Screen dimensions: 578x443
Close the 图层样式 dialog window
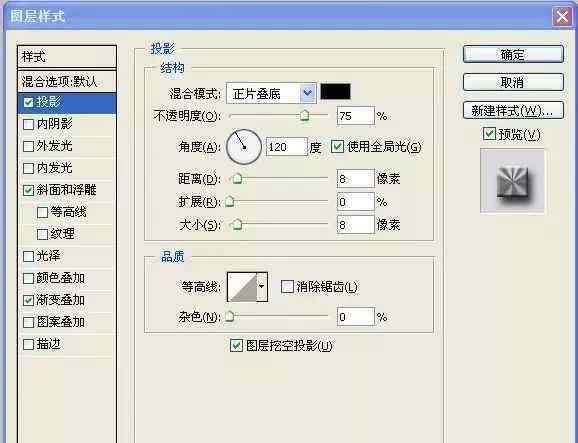coord(562,17)
